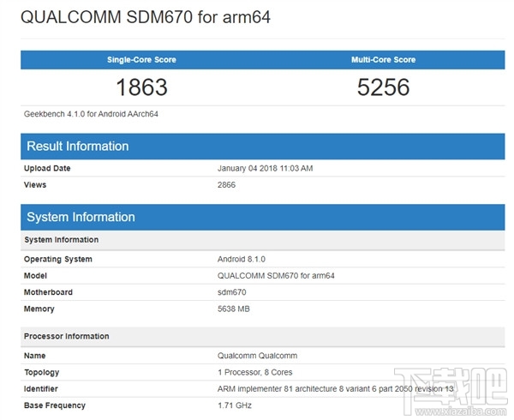Select the topology value 1 Processor, 8 Cores
The image size is (514, 420).
(255, 373)
